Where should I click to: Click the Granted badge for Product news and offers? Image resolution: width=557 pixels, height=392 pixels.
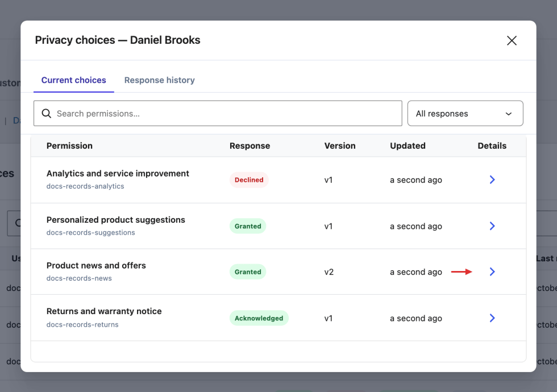point(248,272)
